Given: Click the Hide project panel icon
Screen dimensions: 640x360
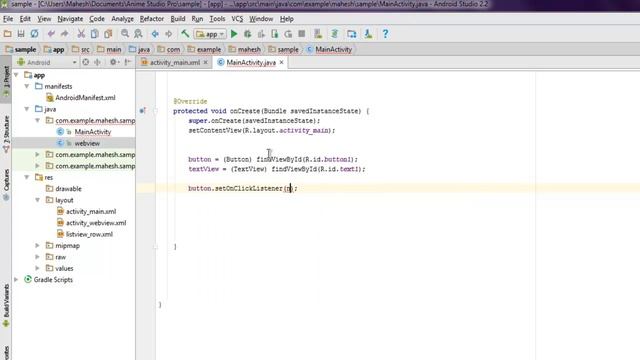Looking at the screenshot, I should [128, 62].
